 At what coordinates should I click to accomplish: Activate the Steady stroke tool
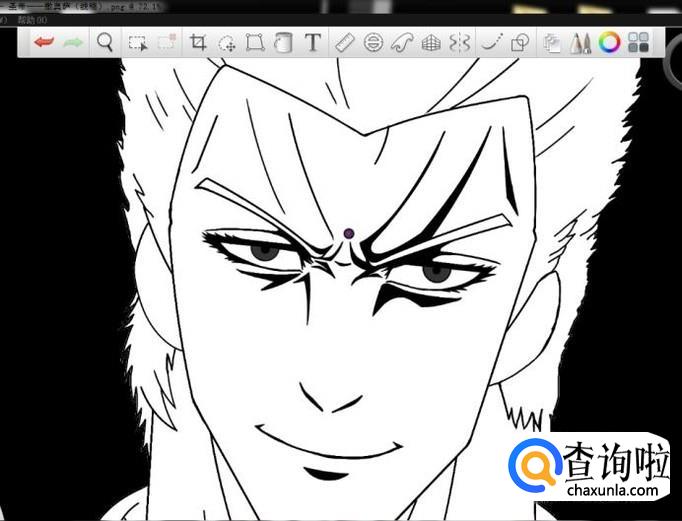[492, 42]
